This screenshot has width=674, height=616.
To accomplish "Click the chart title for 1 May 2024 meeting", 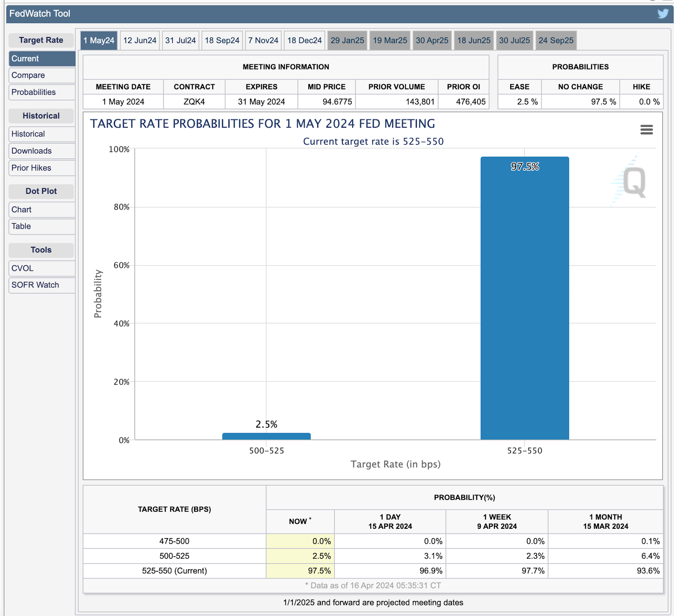I will pos(262,124).
